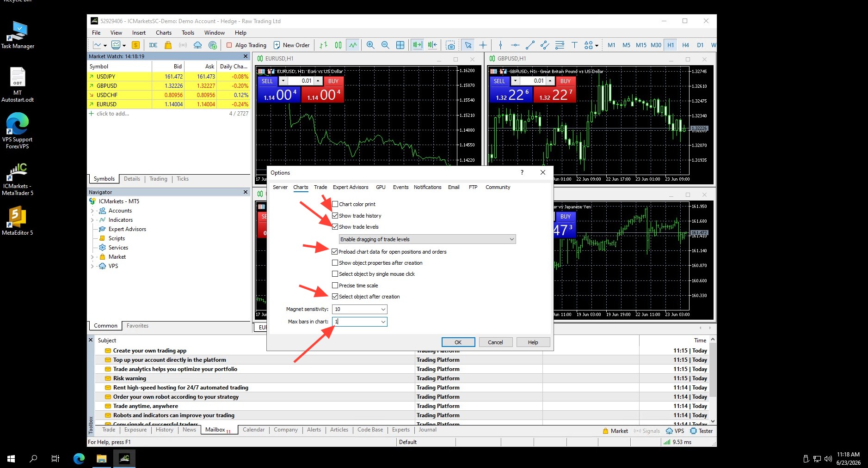Select the M15 timeframe
The width and height of the screenshot is (868, 468).
pyautogui.click(x=641, y=45)
